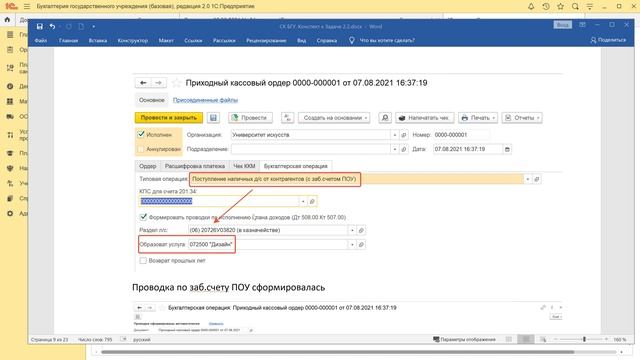Open the 'Присоединенные файлы' link

205,100
